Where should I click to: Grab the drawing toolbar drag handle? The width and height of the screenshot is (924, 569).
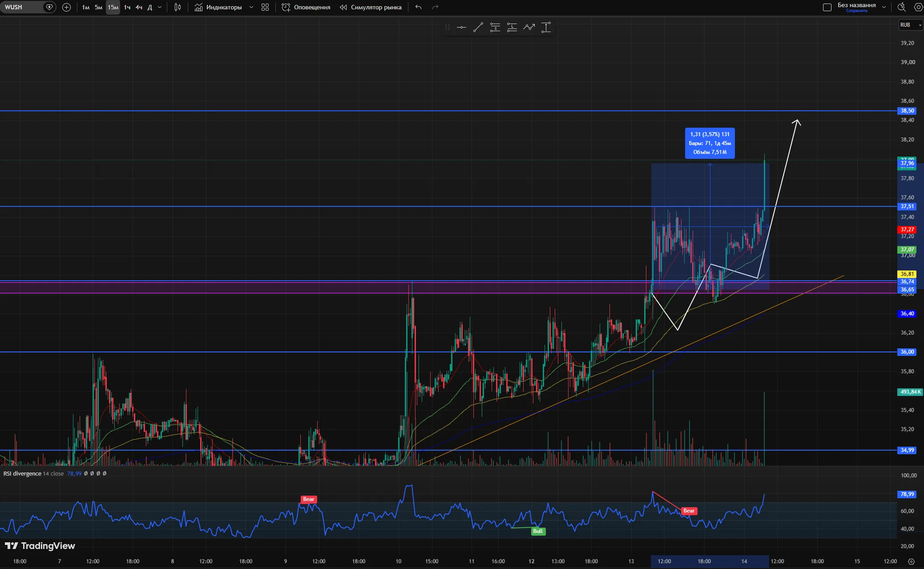pos(448,28)
